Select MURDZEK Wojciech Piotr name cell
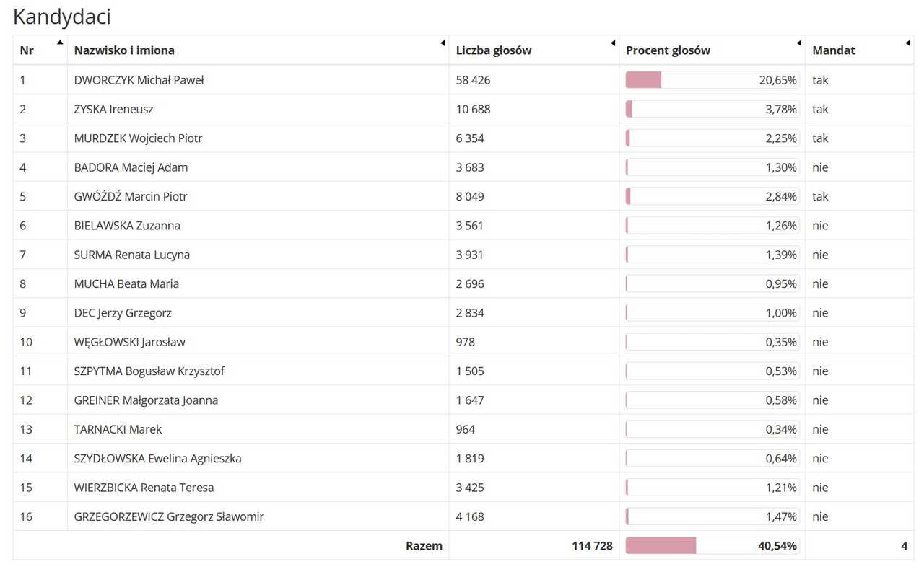The height and width of the screenshot is (572, 924). (258, 138)
